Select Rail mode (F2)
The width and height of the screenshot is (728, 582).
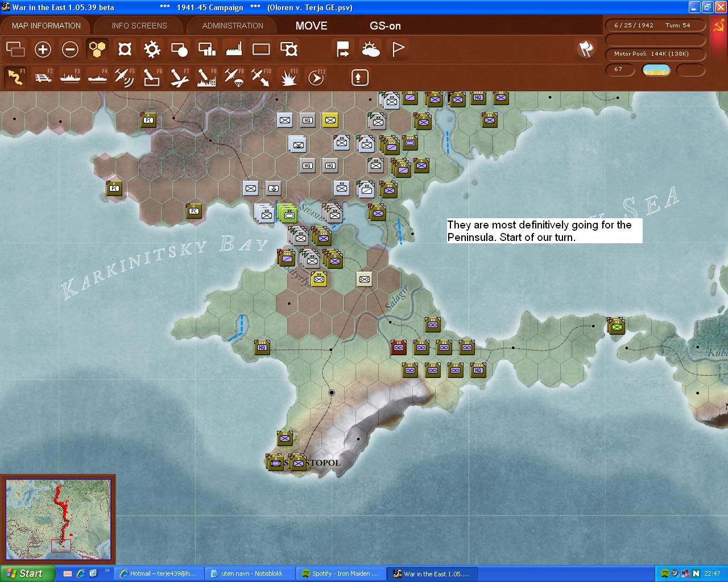pyautogui.click(x=43, y=77)
